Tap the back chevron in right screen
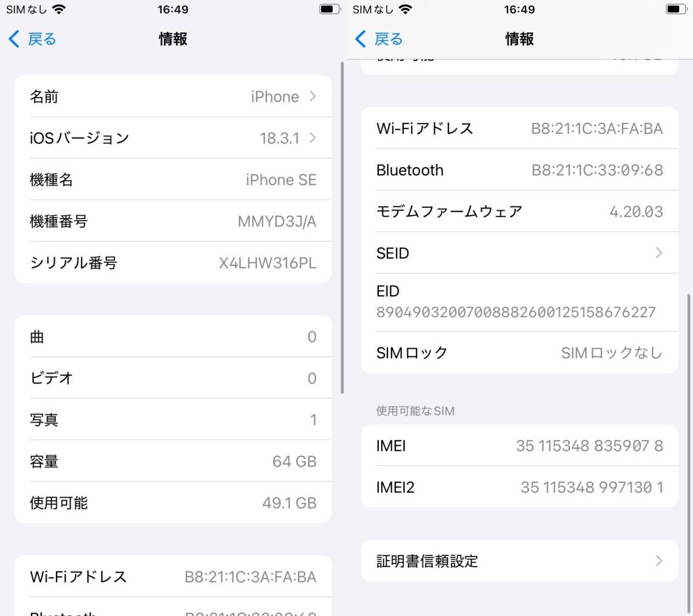 [x=361, y=39]
